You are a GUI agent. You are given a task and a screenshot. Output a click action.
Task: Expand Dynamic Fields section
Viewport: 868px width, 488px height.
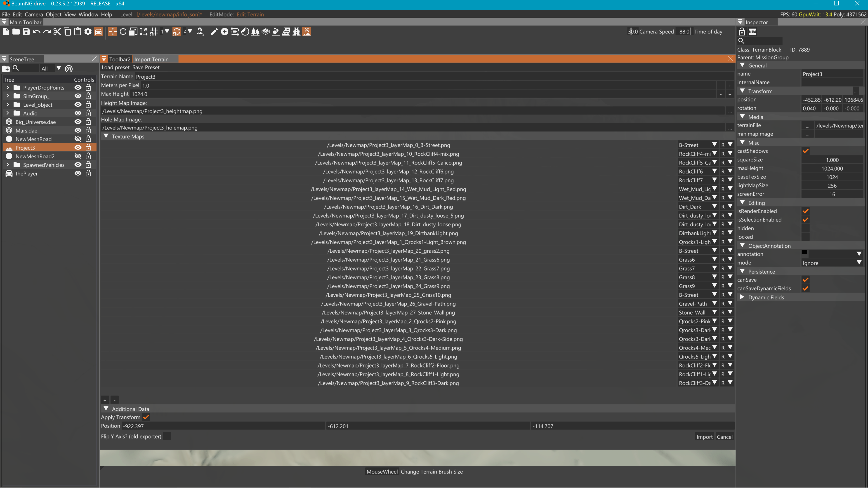tap(742, 297)
